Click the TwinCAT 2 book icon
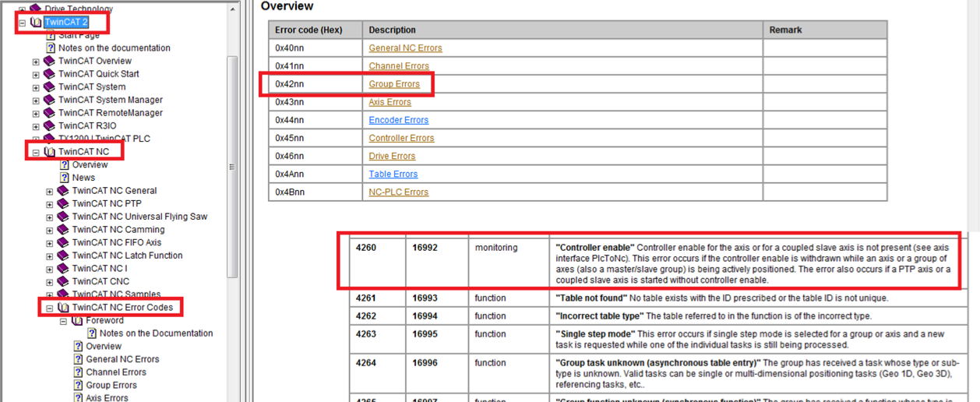 [35, 23]
